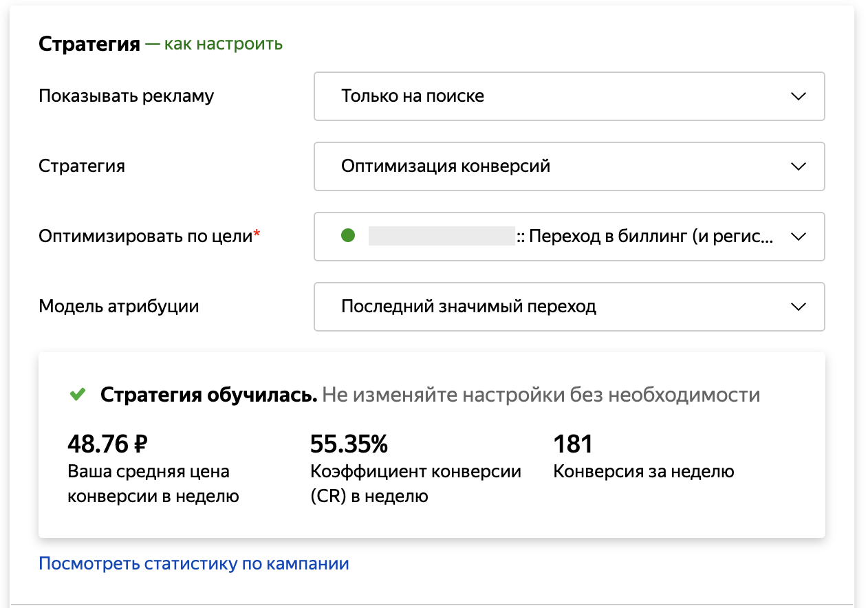The height and width of the screenshot is (608, 868).
Task: Expand the 'Оптимизация конверсий' strategy dropdown text
Action: (446, 166)
